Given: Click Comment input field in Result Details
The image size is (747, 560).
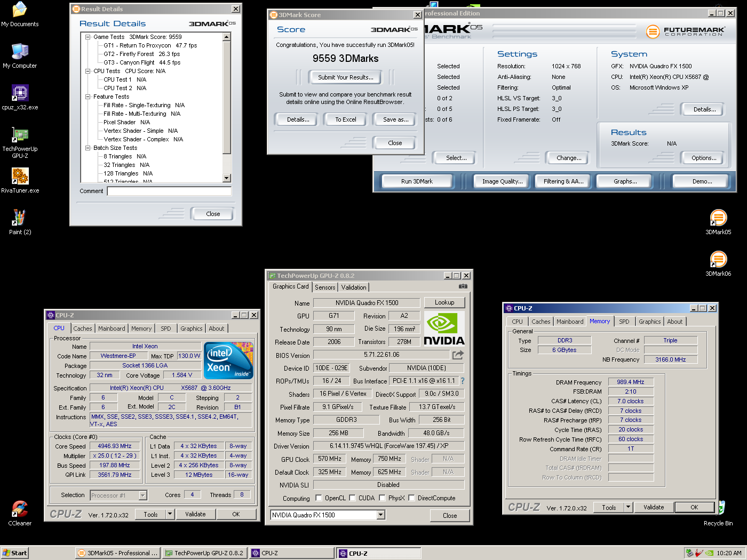Looking at the screenshot, I should coord(169,191).
